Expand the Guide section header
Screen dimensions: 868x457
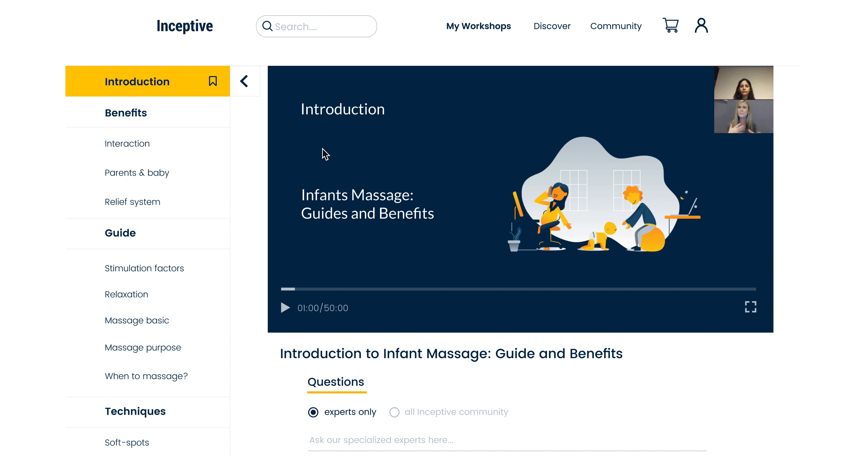120,233
